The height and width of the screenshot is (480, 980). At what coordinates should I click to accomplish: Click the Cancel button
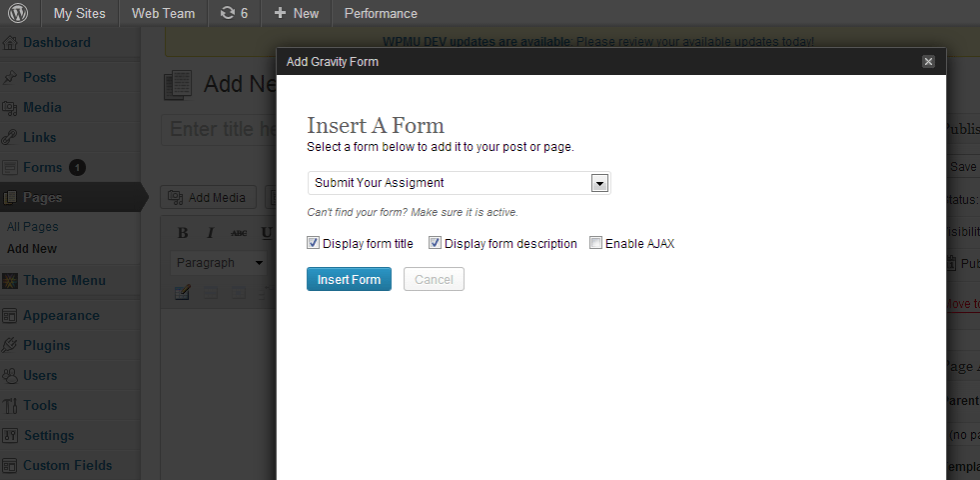click(x=434, y=279)
